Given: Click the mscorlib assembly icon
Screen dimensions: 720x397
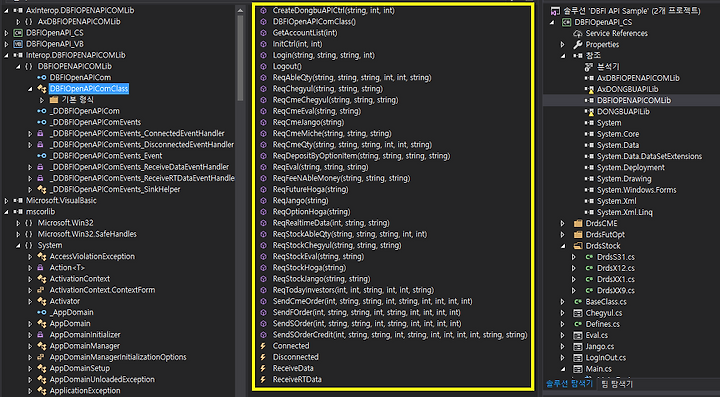Looking at the screenshot, I should [18, 212].
